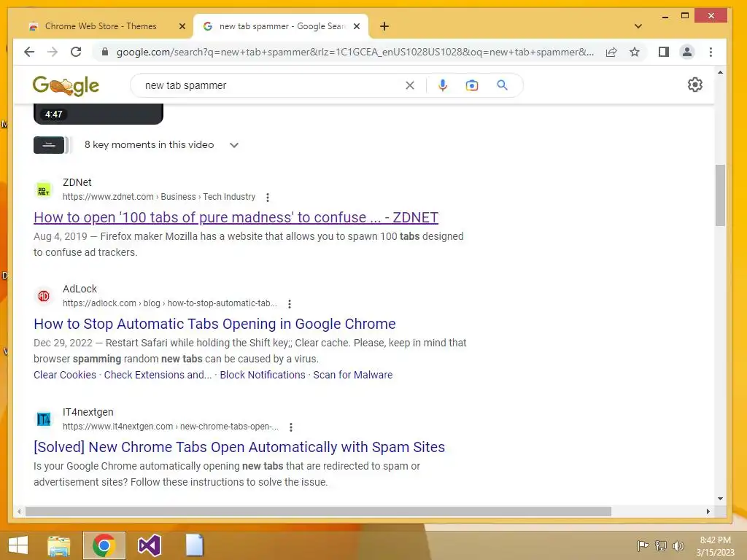
Task: Search by image with camera icon
Action: pyautogui.click(x=472, y=85)
